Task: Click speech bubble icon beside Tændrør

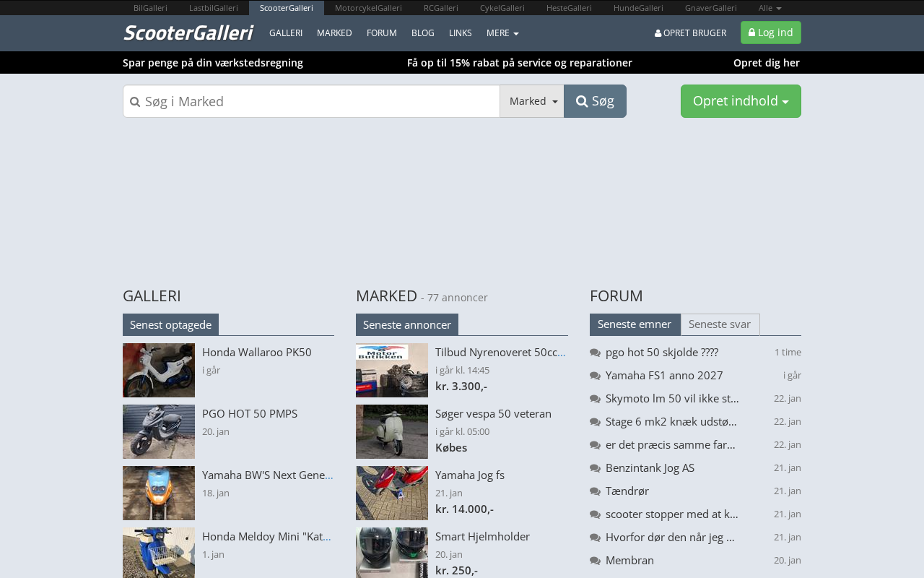Action: coord(596,491)
